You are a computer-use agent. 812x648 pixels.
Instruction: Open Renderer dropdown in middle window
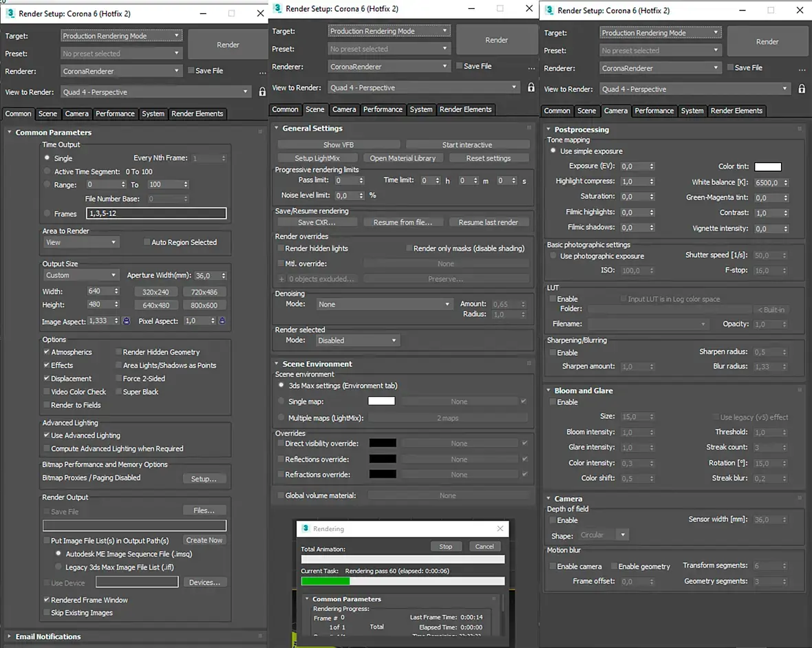[389, 66]
